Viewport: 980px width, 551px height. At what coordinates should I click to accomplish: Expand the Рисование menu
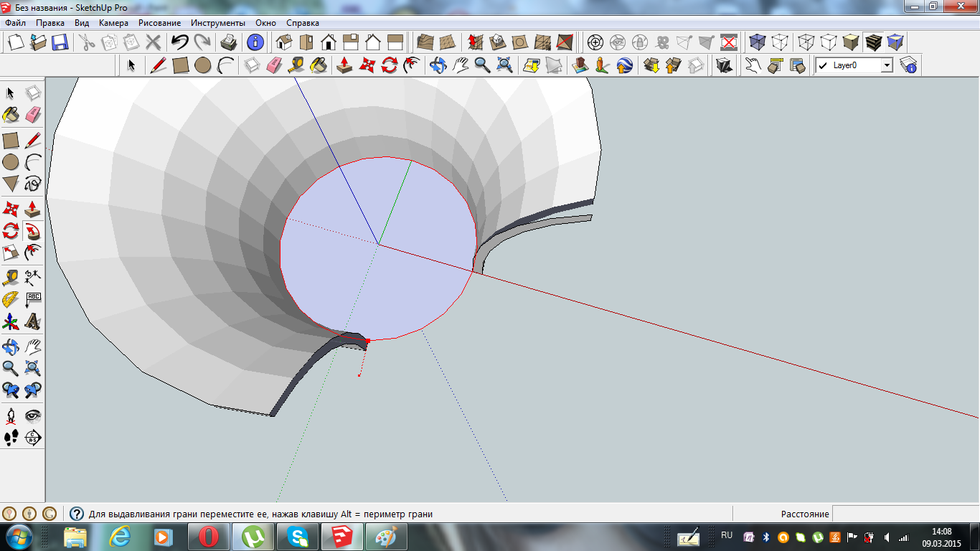tap(159, 23)
